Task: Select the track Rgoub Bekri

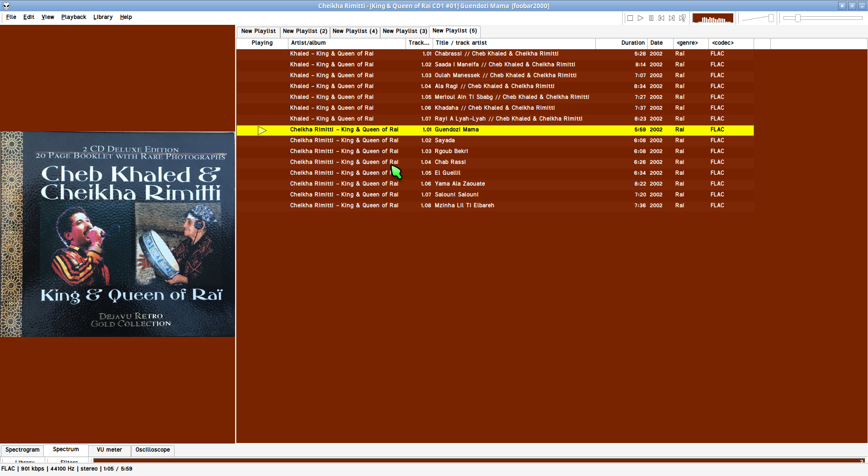Action: (495, 151)
